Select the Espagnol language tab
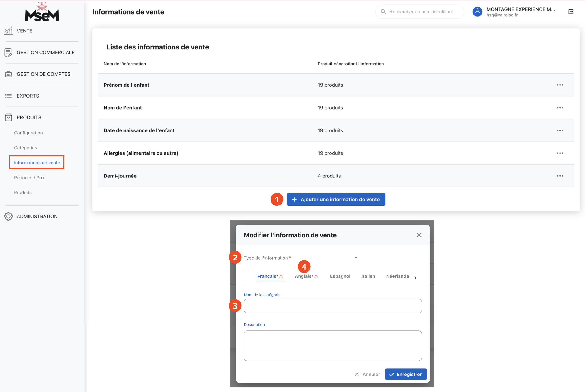The width and height of the screenshot is (585, 392). coord(340,276)
